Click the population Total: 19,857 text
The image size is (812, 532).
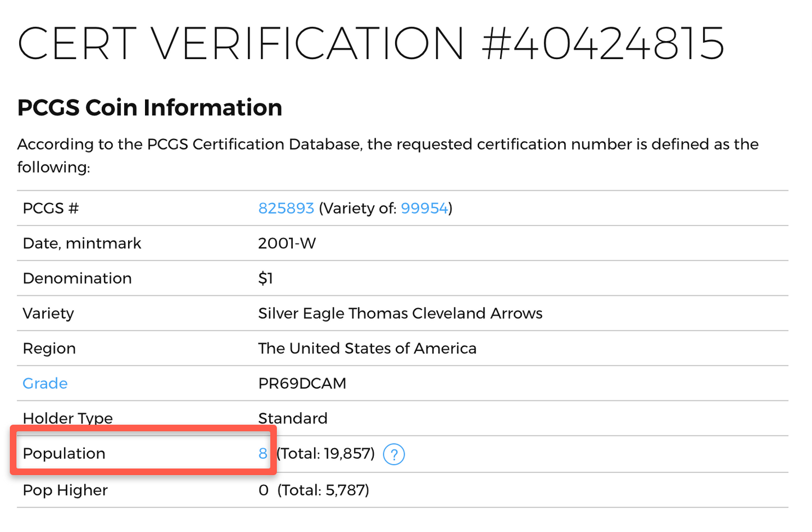coord(326,453)
